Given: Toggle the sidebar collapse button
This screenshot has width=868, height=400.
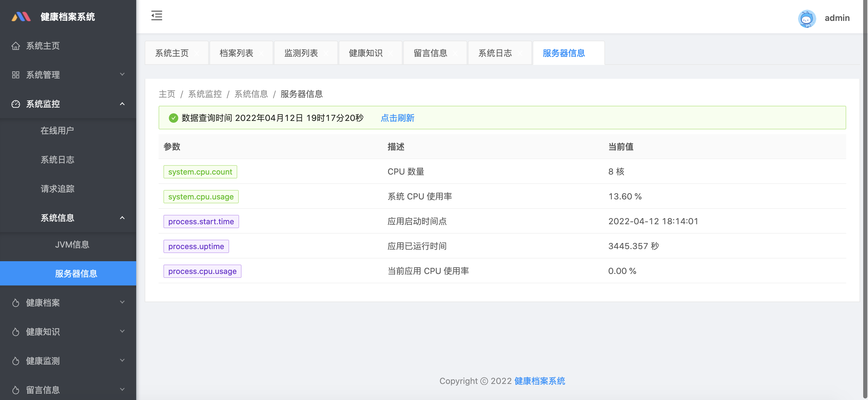Looking at the screenshot, I should tap(157, 15).
